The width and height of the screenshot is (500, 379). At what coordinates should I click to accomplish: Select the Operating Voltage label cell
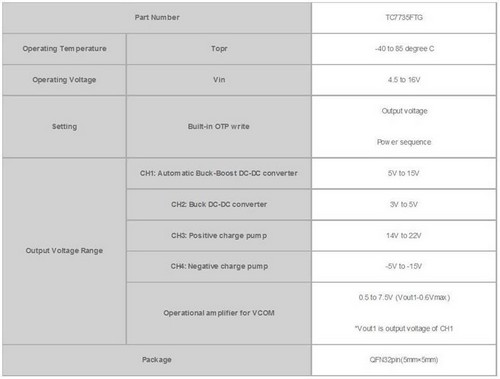[x=64, y=80]
